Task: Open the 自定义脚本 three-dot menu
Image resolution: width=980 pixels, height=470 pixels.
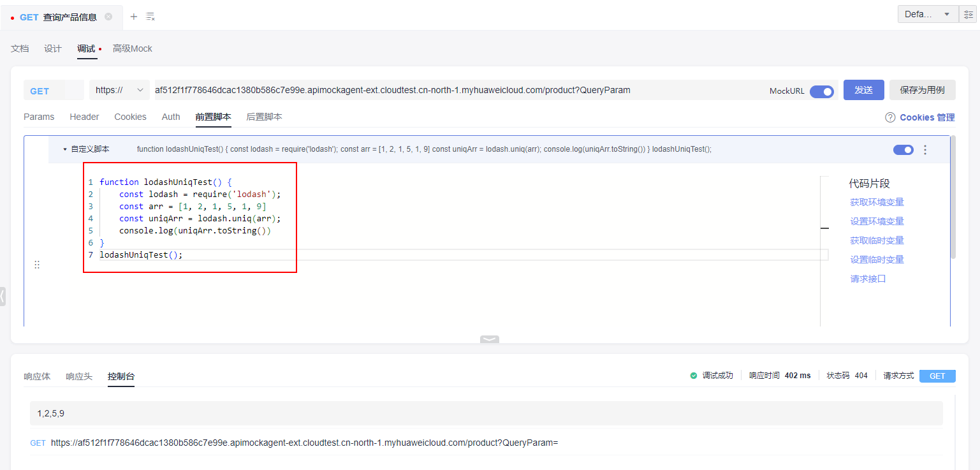Action: tap(925, 150)
